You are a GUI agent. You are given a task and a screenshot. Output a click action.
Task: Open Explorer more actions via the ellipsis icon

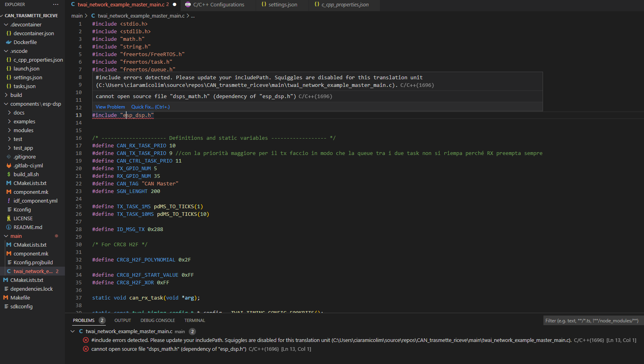[x=55, y=4]
